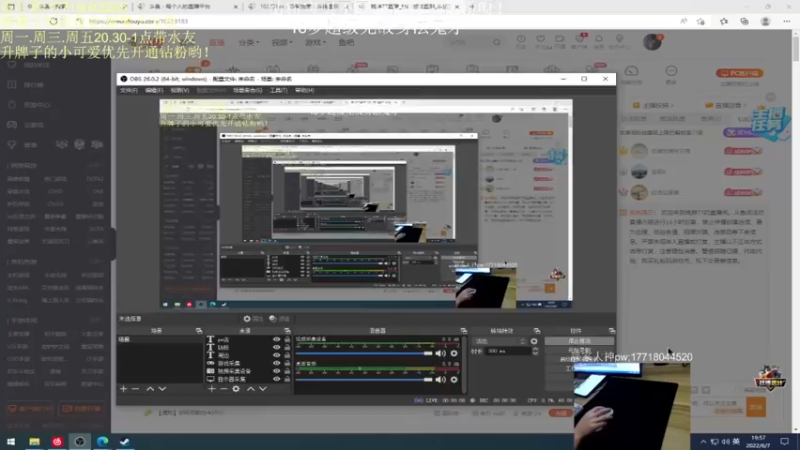Viewport: 800px width, 450px height.
Task: Open 鱼吧 link in Douyu navigation
Action: pos(346,42)
